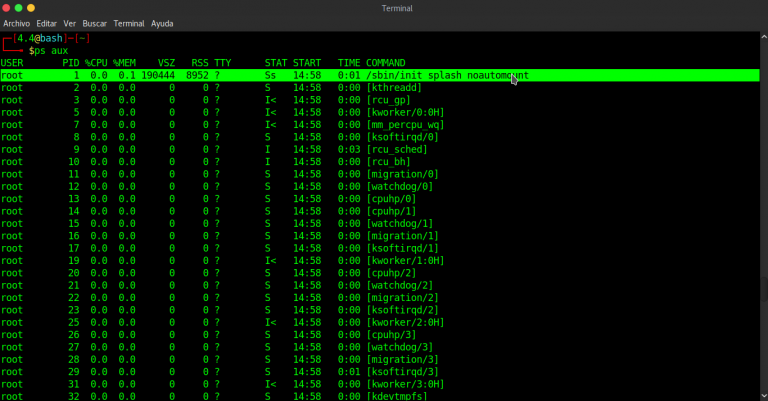
Task: Open the Ayuda menu
Action: coord(162,22)
